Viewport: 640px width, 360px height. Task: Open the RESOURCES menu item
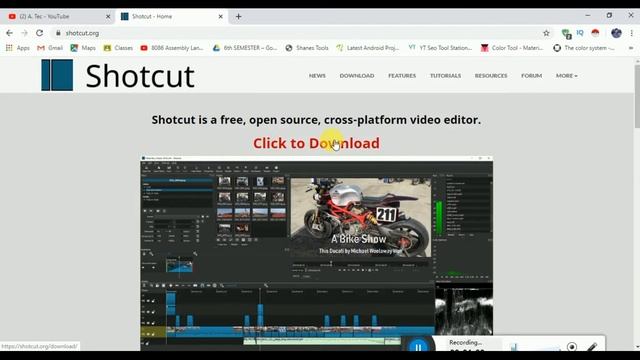(491, 76)
